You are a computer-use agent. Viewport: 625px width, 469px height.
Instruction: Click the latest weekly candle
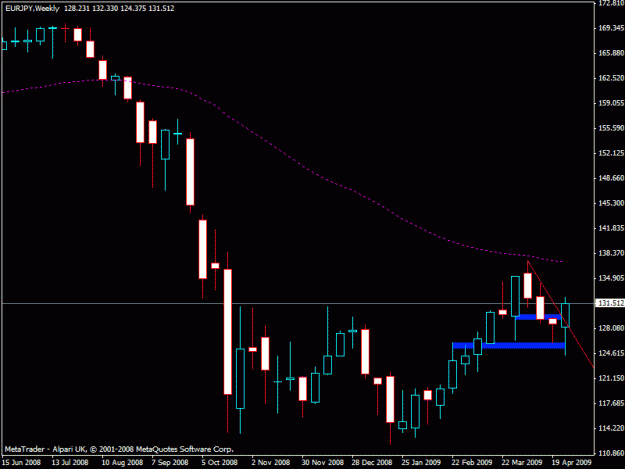(x=565, y=316)
